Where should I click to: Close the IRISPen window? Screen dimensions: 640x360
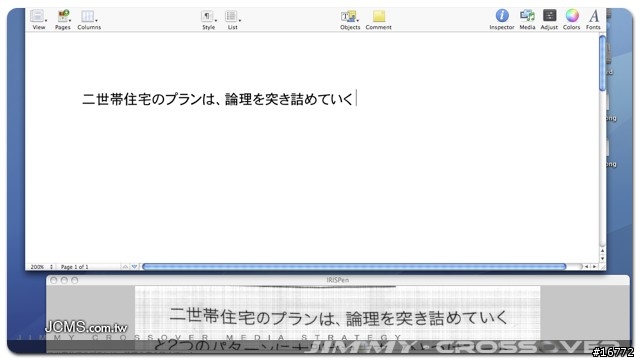(x=53, y=280)
